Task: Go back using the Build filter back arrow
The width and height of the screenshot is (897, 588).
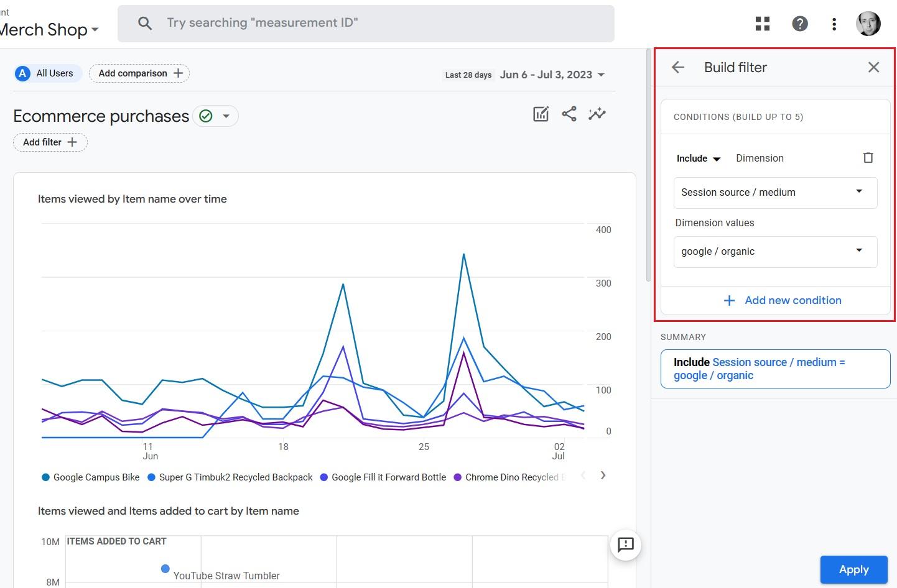Action: tap(677, 67)
